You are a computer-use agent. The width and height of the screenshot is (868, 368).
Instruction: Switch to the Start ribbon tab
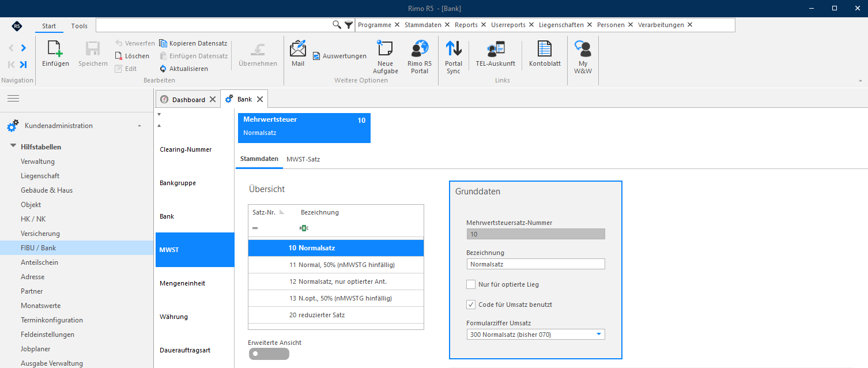(49, 26)
